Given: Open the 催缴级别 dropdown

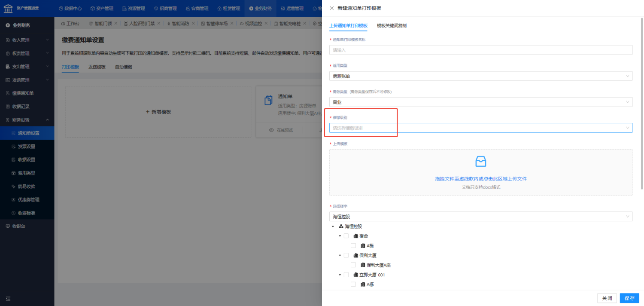Looking at the screenshot, I should [480, 128].
